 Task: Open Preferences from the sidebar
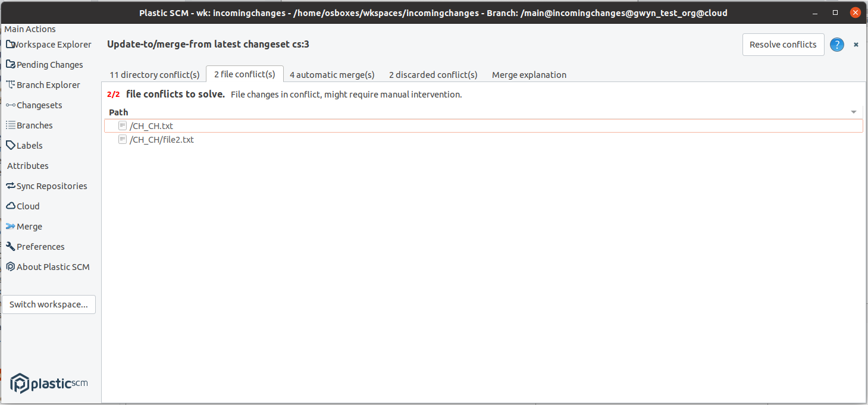[x=40, y=246]
